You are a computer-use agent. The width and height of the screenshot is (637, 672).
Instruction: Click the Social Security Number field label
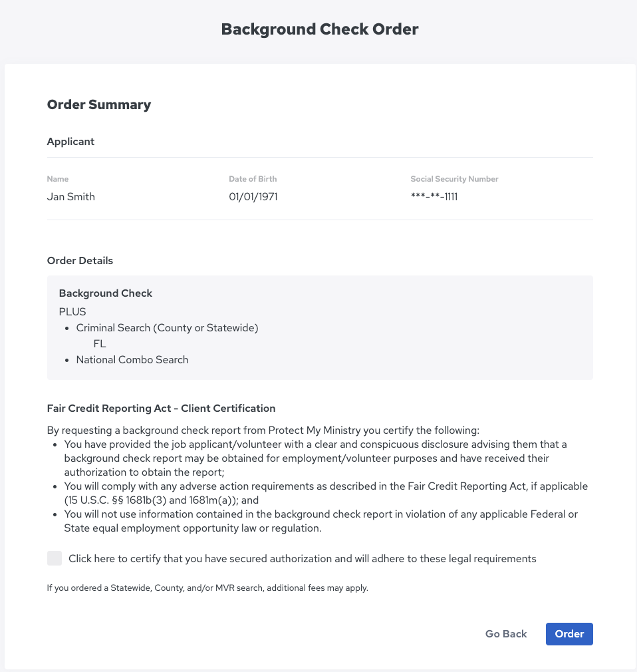click(x=454, y=179)
